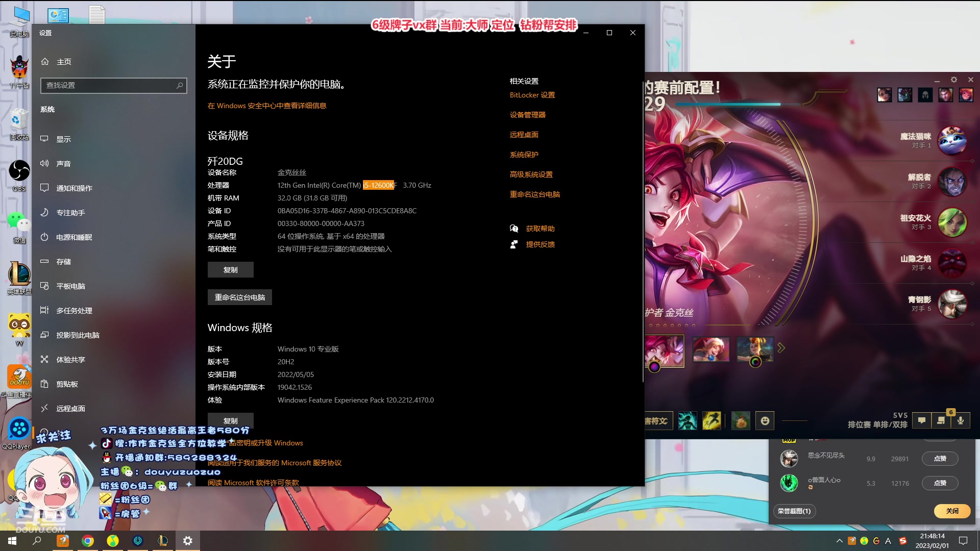
Task: Open 平板电脑 settings
Action: pos(113,286)
